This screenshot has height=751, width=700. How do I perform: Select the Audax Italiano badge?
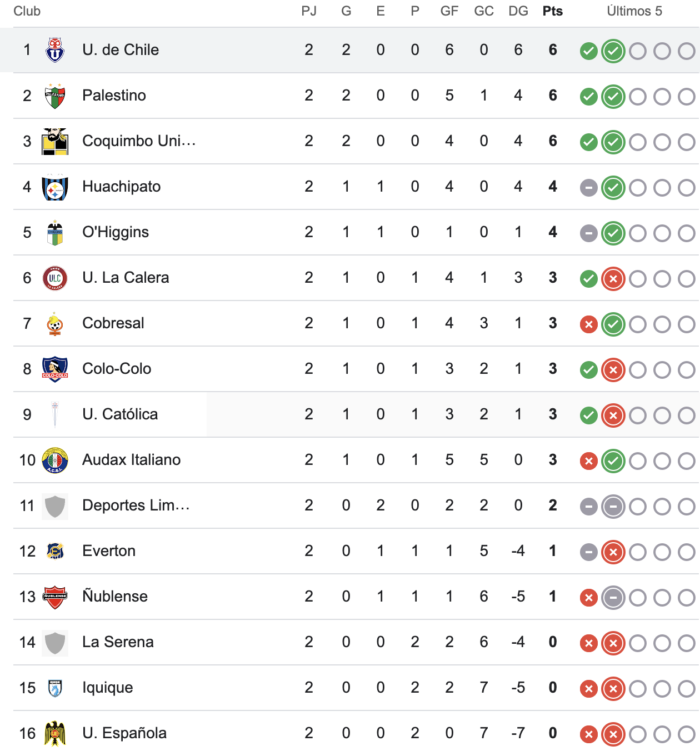point(54,460)
